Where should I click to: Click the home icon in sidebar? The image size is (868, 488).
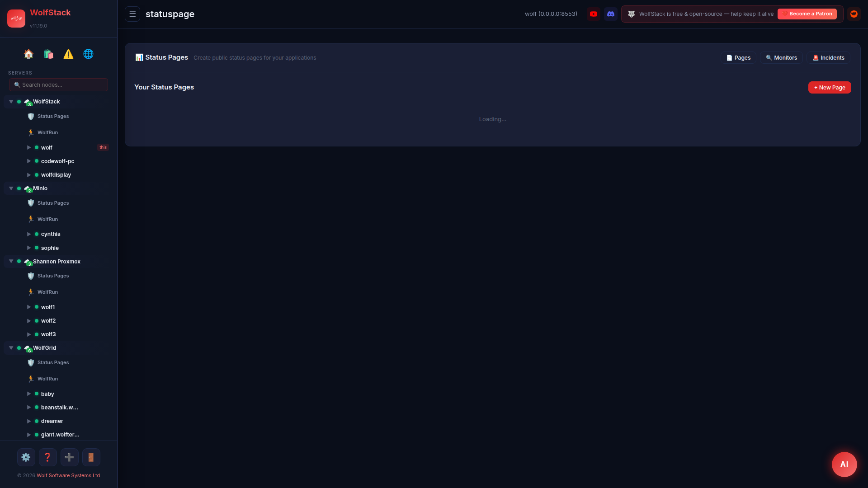(28, 54)
